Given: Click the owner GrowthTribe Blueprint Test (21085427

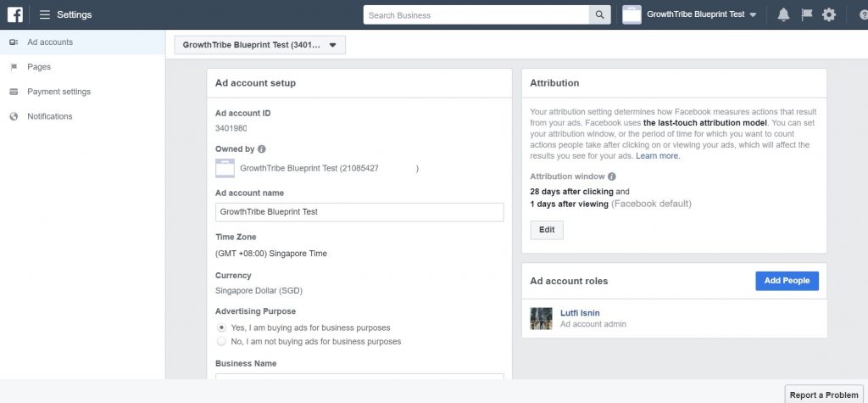Looking at the screenshot, I should [x=309, y=168].
